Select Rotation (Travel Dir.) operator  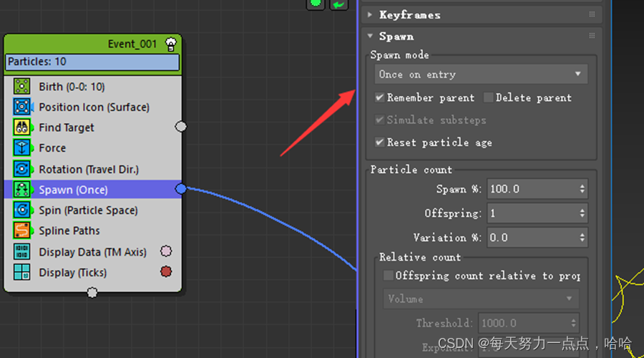(x=93, y=170)
